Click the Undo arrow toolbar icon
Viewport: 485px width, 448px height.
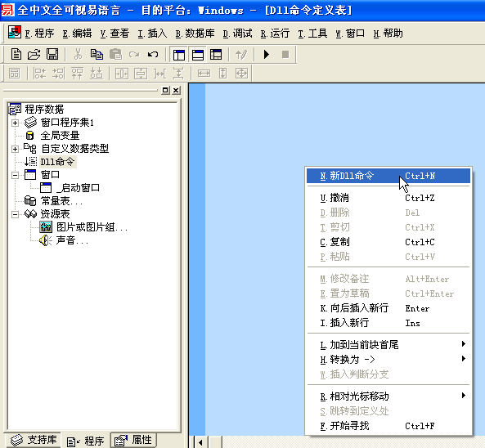pyautogui.click(x=153, y=55)
